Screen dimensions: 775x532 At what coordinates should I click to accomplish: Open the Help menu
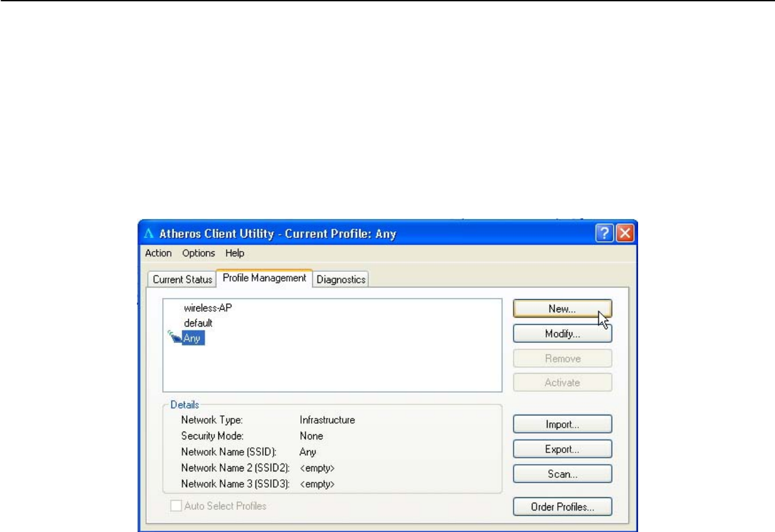tap(235, 253)
